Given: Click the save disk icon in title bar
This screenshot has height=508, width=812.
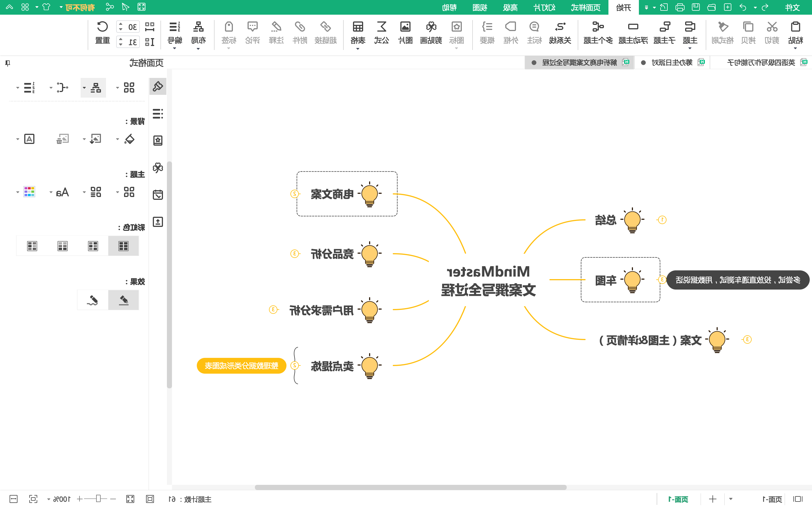Looking at the screenshot, I should pyautogui.click(x=696, y=7).
